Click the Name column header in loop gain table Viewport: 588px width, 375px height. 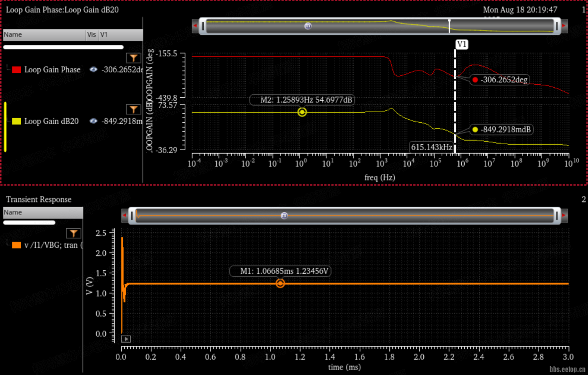(44, 34)
